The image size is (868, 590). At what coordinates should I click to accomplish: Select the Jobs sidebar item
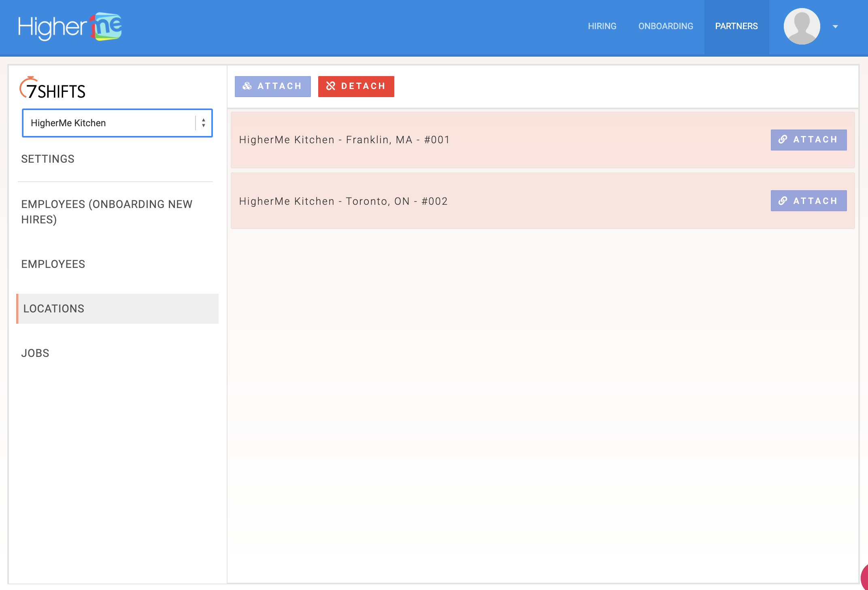(35, 353)
